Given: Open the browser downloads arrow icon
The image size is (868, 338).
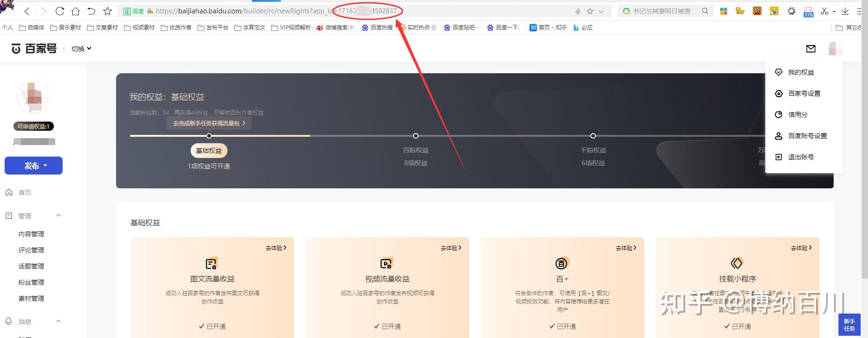Looking at the screenshot, I should 845,11.
